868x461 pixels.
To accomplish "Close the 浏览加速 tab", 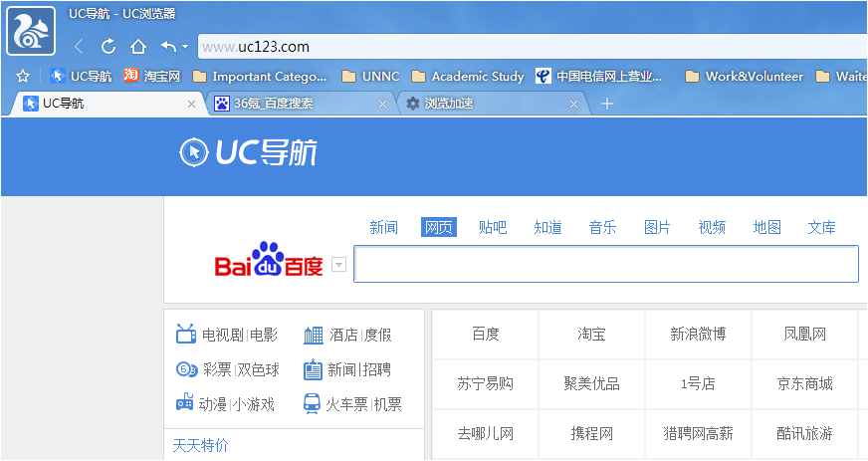I will [574, 104].
